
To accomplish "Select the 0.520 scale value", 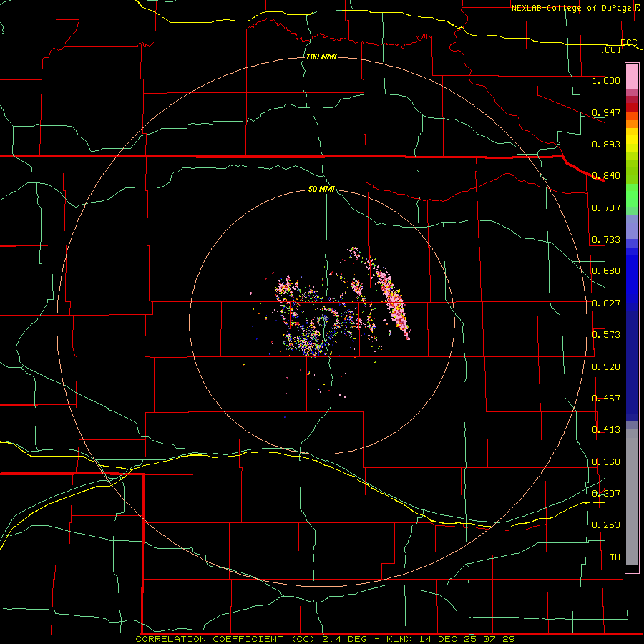I will tap(606, 367).
